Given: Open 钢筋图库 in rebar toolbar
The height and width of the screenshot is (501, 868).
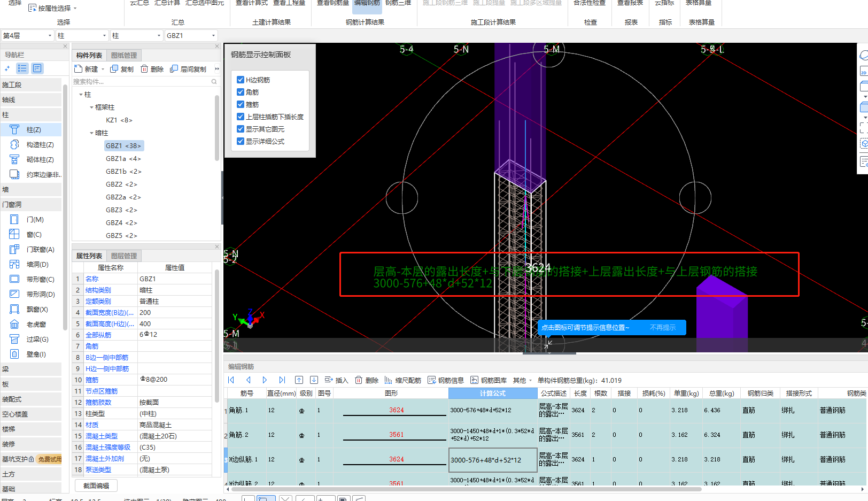Looking at the screenshot, I should [x=489, y=381].
